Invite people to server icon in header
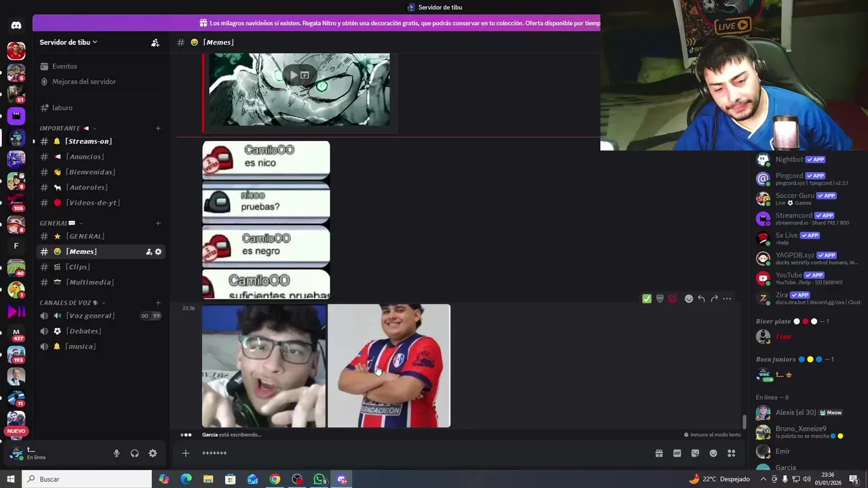This screenshot has width=868, height=488. pos(155,42)
